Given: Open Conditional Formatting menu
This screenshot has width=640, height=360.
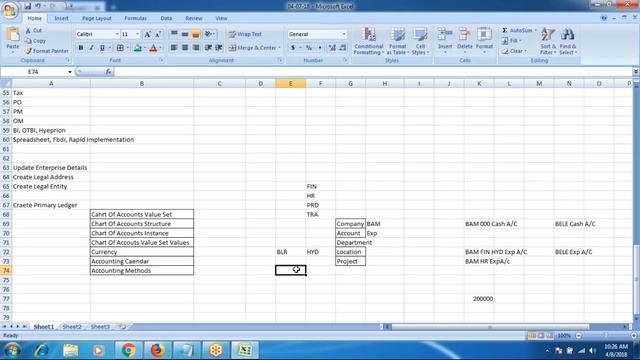Looking at the screenshot, I should coord(369,41).
